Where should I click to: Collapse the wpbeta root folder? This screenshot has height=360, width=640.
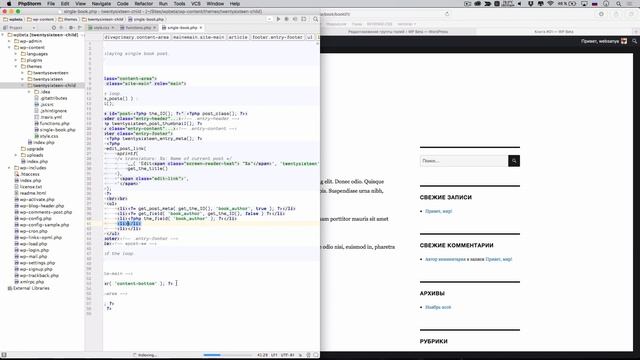click(x=3, y=35)
